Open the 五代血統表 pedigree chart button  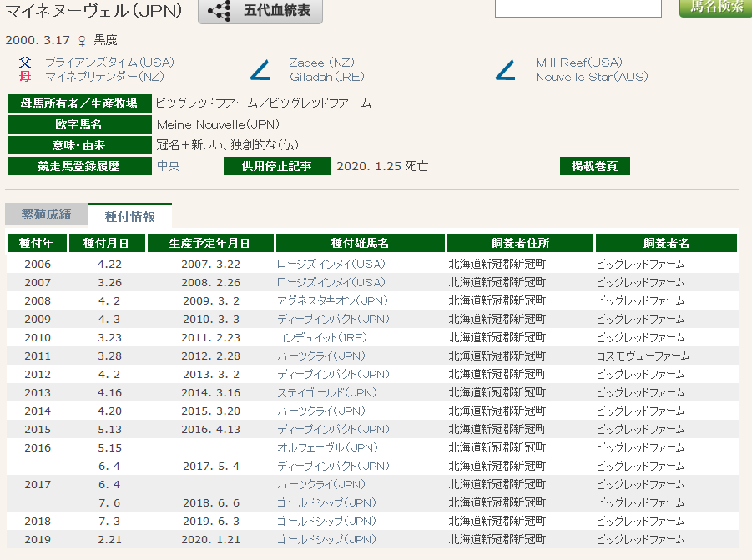[260, 11]
